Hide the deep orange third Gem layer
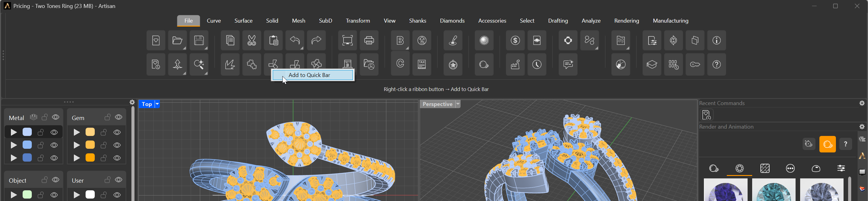 (x=117, y=158)
